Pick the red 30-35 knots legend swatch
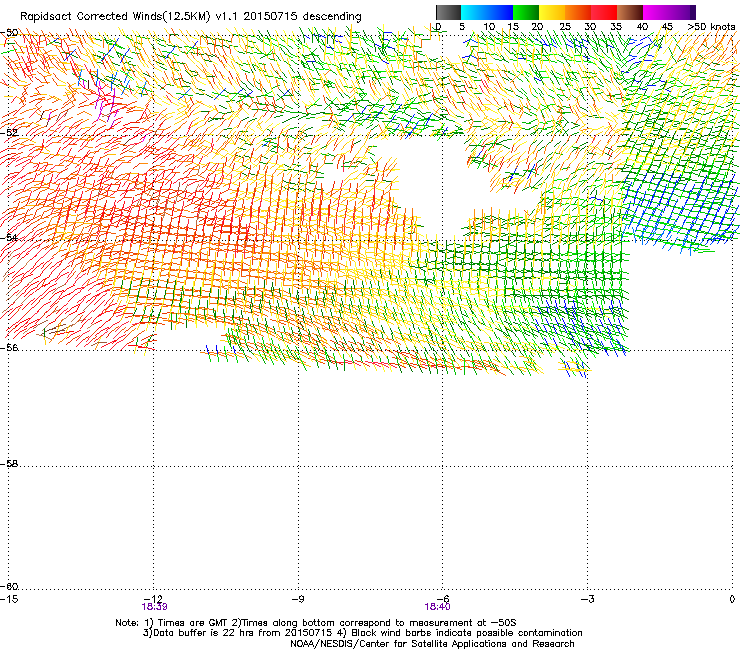Screen dimensions: 740x650 (x=604, y=12)
